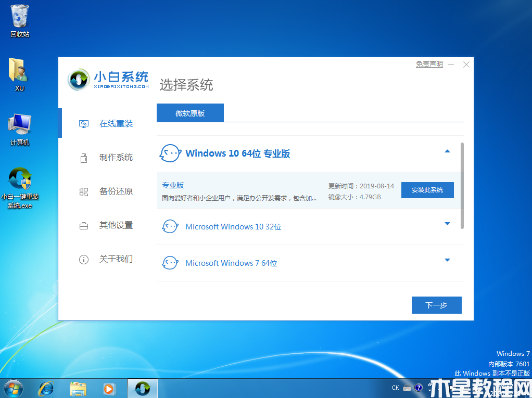
Task: Collapse the Windows 10 64位 专业版 section arrow
Action: (x=447, y=151)
